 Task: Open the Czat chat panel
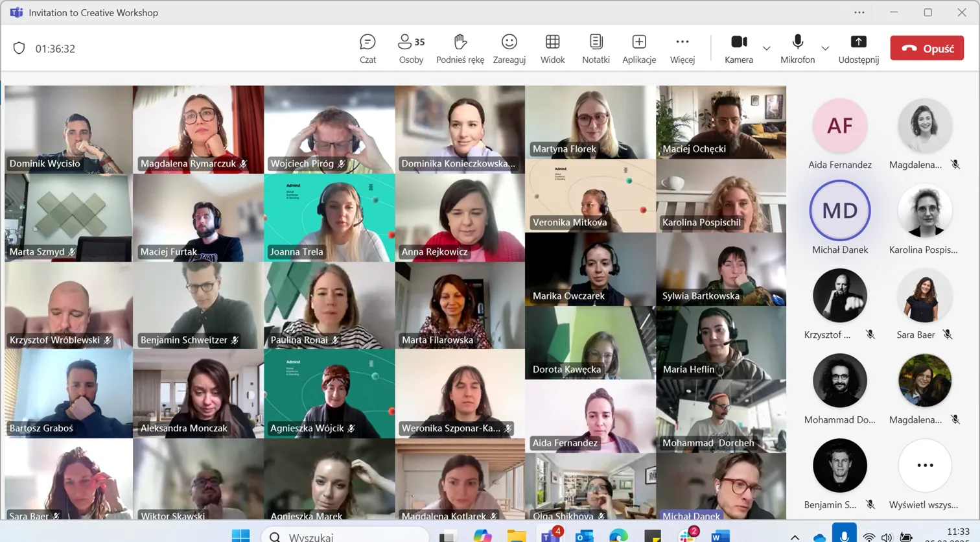click(x=367, y=49)
